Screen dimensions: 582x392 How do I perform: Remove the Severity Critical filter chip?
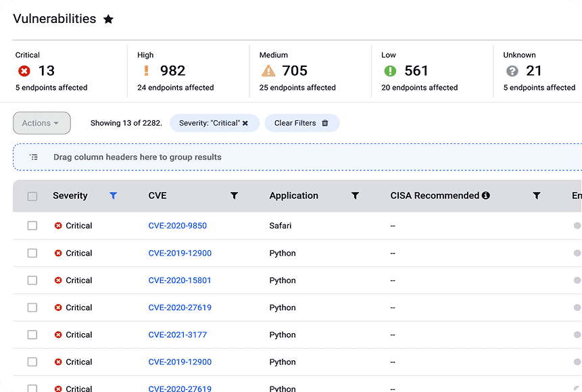click(x=247, y=123)
